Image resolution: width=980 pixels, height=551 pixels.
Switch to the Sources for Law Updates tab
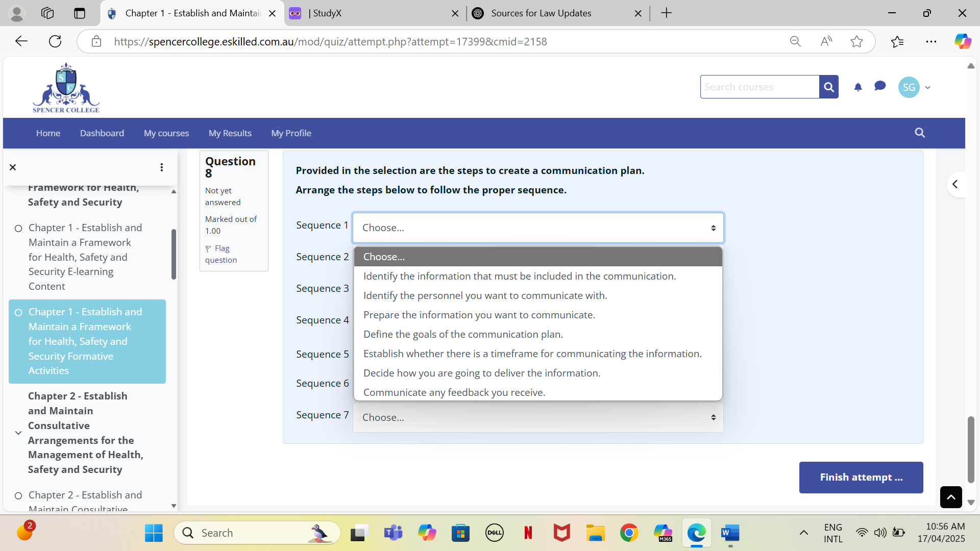click(x=542, y=13)
